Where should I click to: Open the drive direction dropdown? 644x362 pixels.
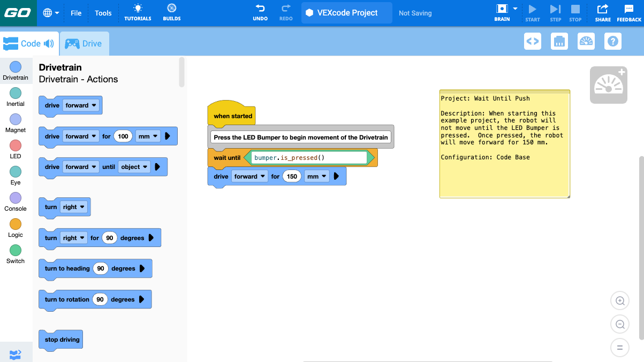[x=80, y=105]
